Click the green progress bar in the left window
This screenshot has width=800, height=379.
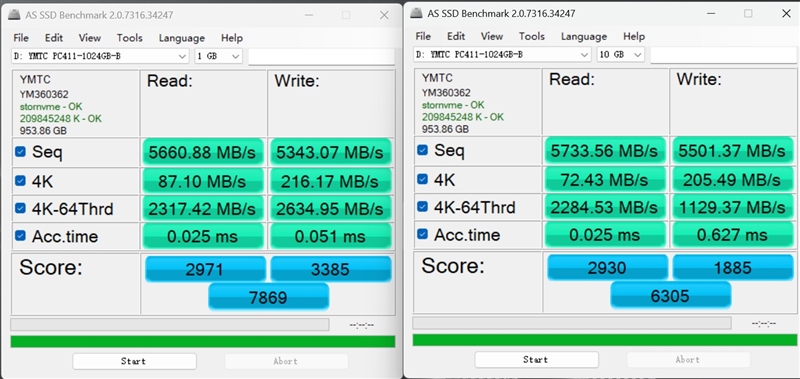[203, 341]
